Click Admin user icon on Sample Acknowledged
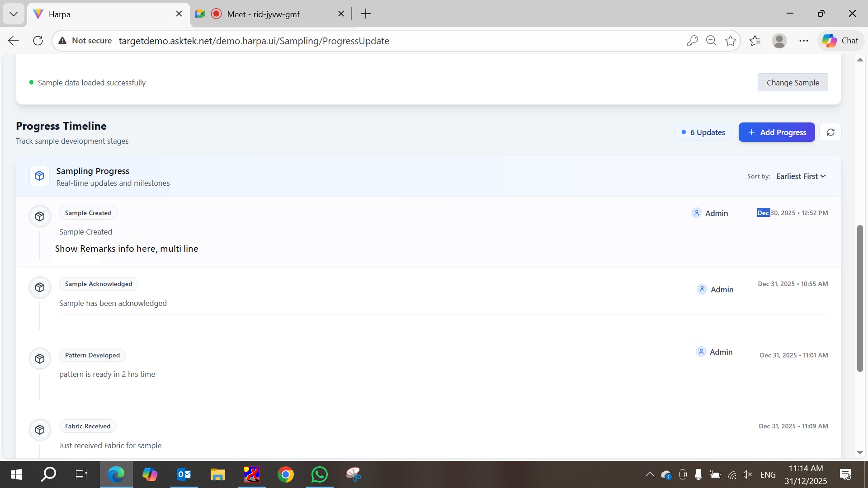Viewport: 868px width, 488px height. (x=702, y=289)
